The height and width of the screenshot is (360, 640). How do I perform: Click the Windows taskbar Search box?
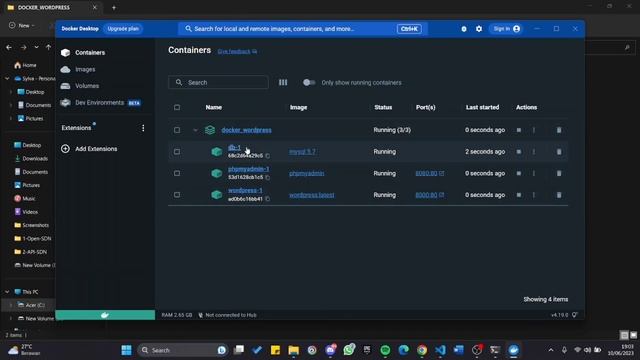[182, 350]
